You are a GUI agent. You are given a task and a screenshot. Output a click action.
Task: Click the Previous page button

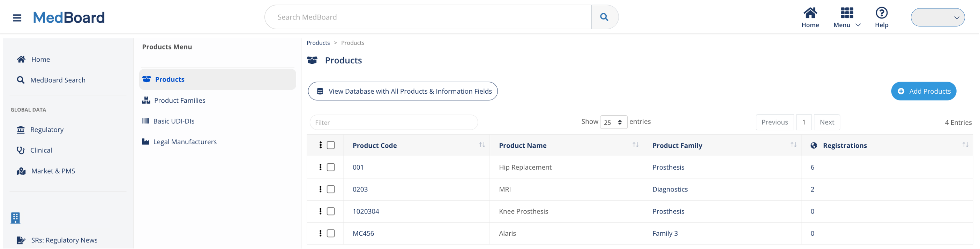point(775,122)
